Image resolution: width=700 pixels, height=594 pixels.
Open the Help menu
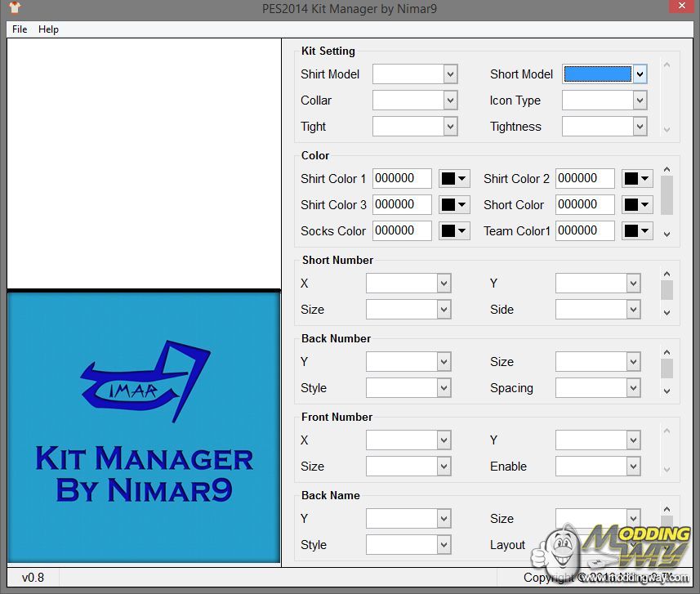49,29
